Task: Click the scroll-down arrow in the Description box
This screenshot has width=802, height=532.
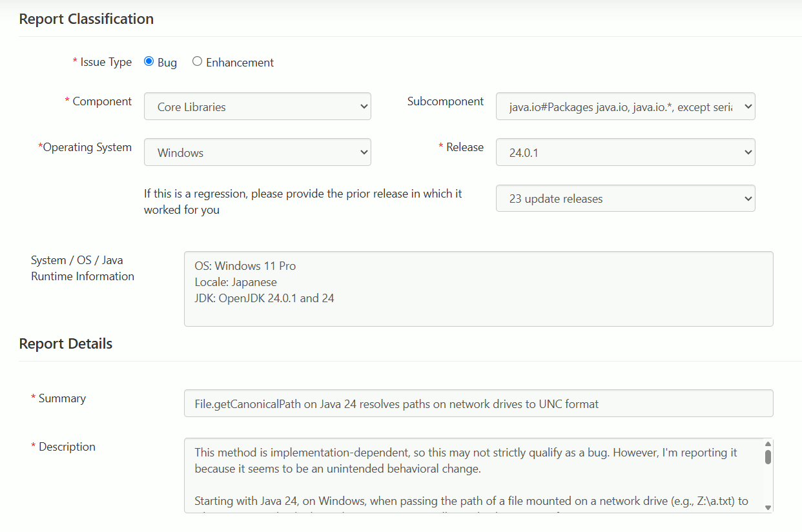Action: coord(768,507)
